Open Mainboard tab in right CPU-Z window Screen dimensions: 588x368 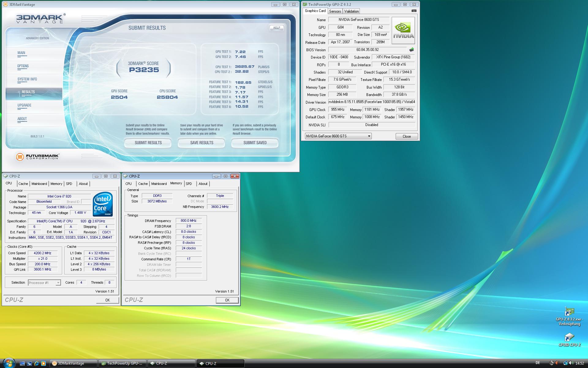[159, 184]
